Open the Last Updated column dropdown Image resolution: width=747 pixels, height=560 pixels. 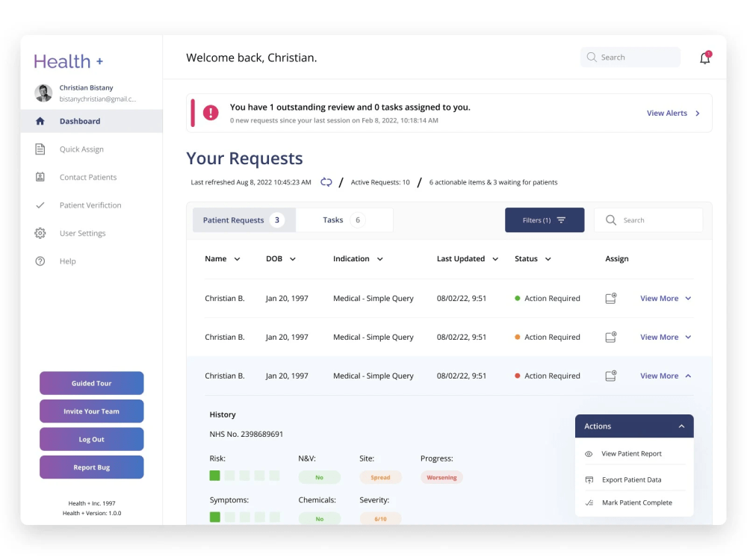tap(495, 259)
